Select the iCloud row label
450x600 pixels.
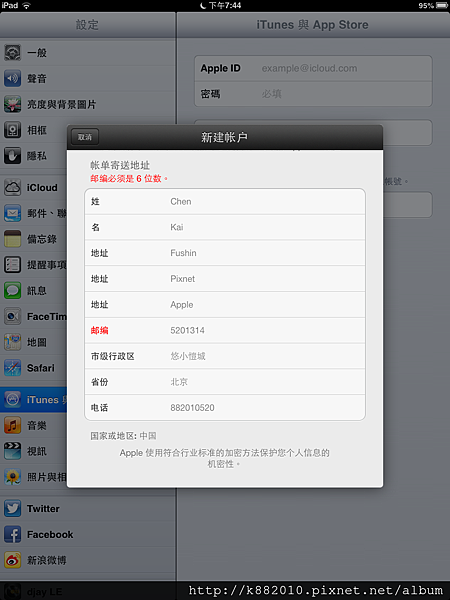point(42,188)
